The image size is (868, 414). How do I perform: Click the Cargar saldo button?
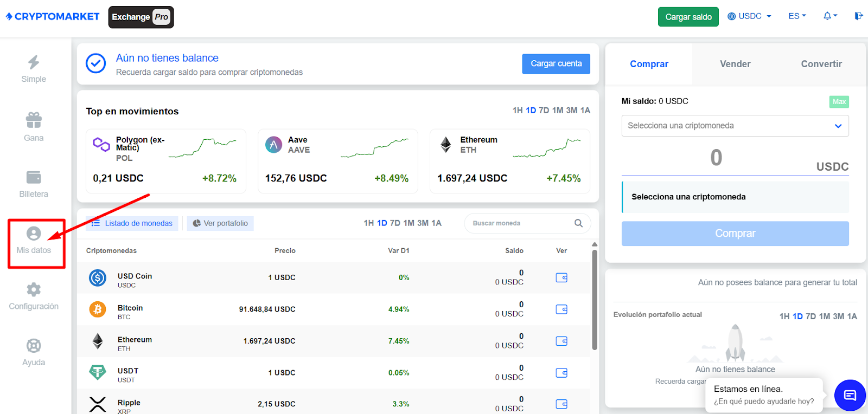(x=688, y=17)
